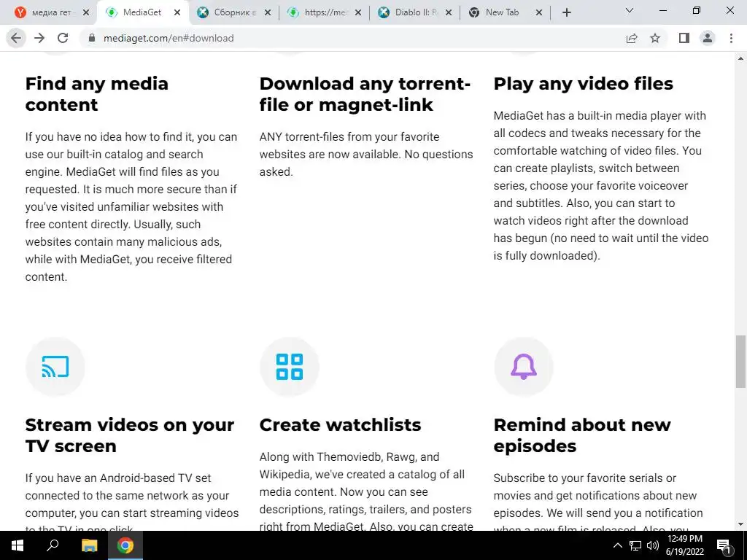This screenshot has width=747, height=560.
Task: Click the heading Find any media content
Action: pyautogui.click(x=97, y=94)
